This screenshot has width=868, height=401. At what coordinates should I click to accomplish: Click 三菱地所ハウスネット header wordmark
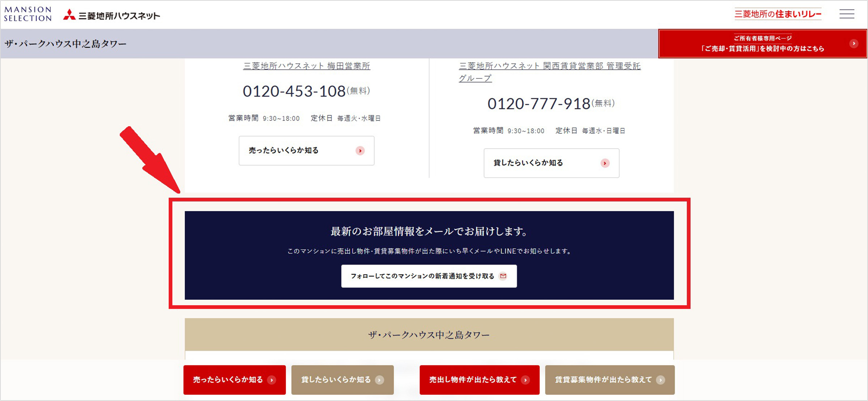[x=119, y=16]
